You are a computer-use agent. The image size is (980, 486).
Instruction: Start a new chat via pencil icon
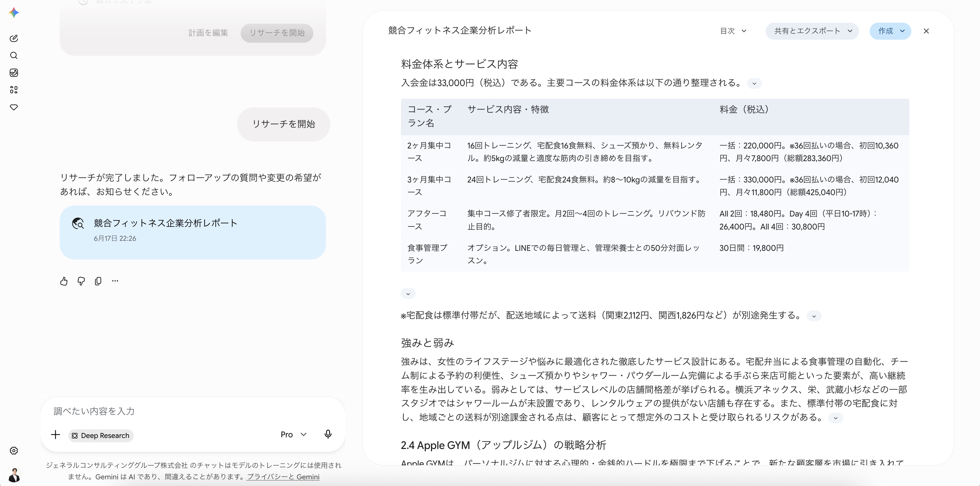[14, 38]
